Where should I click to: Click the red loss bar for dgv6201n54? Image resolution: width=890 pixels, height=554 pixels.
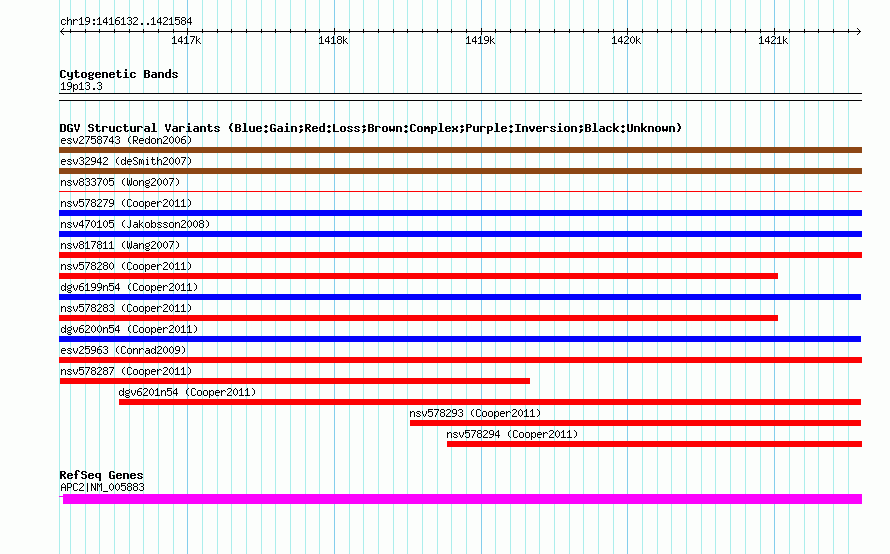coord(490,402)
